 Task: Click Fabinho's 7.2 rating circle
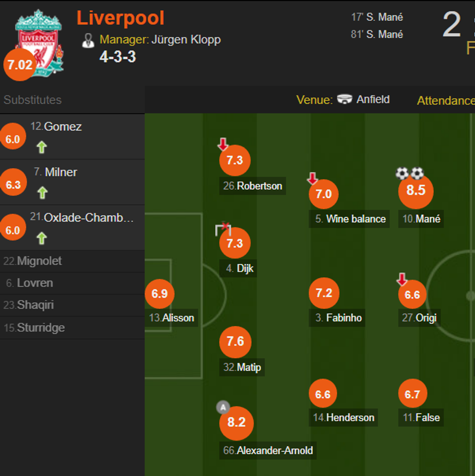pos(324,293)
